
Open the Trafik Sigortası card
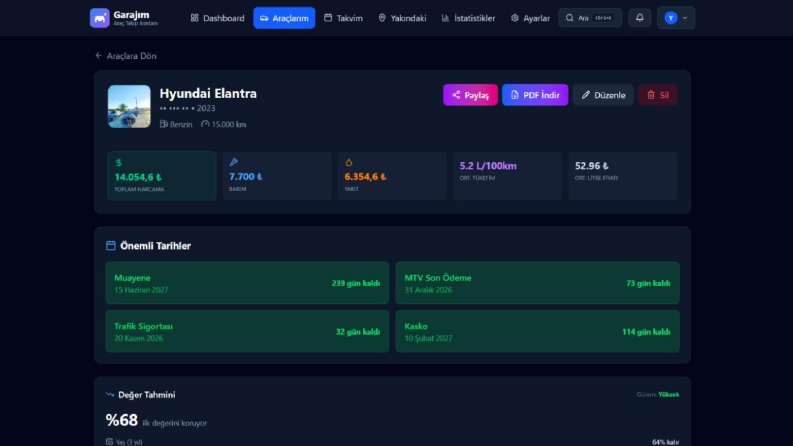click(247, 331)
